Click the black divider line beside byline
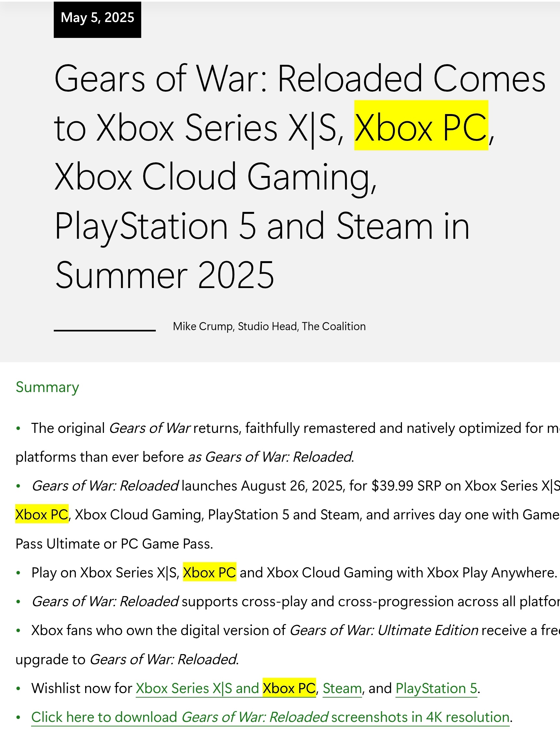The image size is (560, 741). tap(105, 330)
